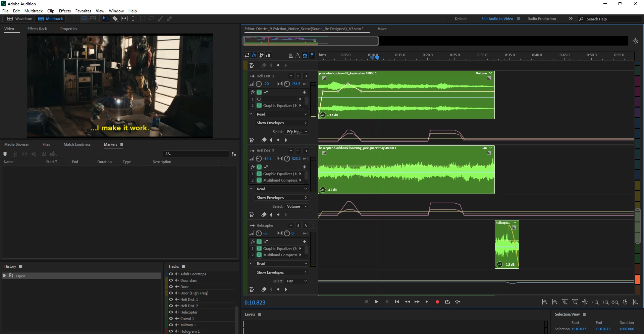Toggle snapping with the magnet icon
Viewport: 644px width, 334px height.
click(305, 55)
